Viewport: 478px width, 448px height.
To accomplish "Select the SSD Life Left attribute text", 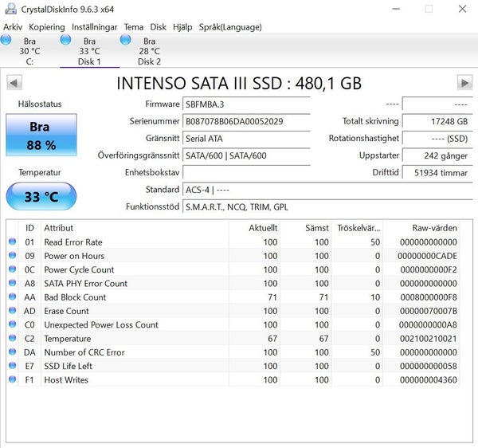I will pos(68,366).
